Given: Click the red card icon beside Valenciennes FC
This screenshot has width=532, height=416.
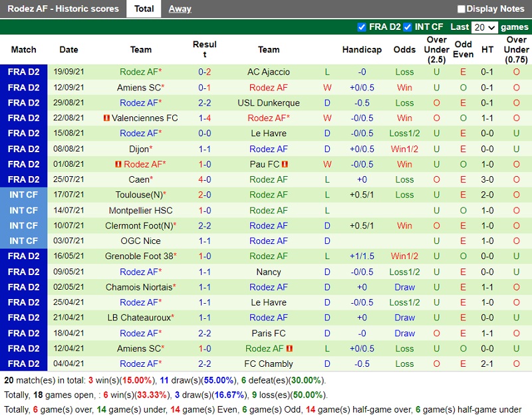Looking at the screenshot, I should (106, 118).
